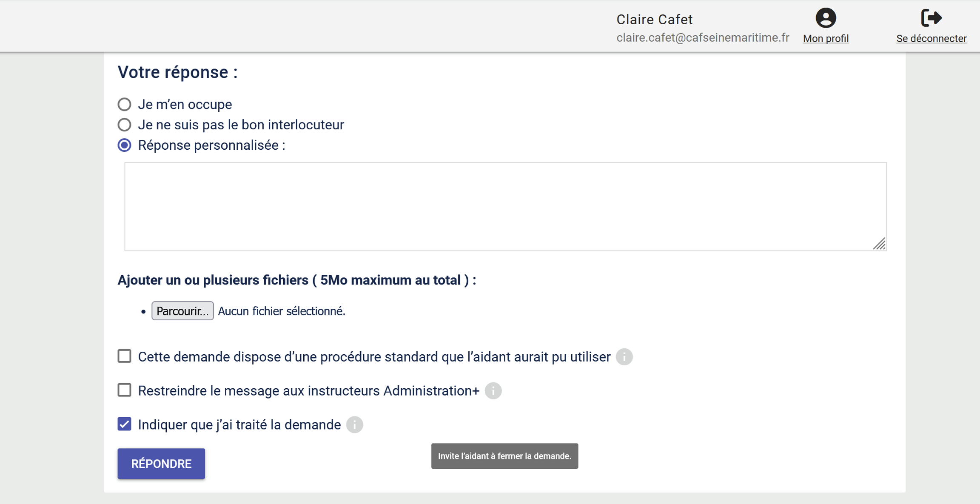Image resolution: width=980 pixels, height=504 pixels.
Task: Click the profile avatar icon
Action: click(825, 18)
